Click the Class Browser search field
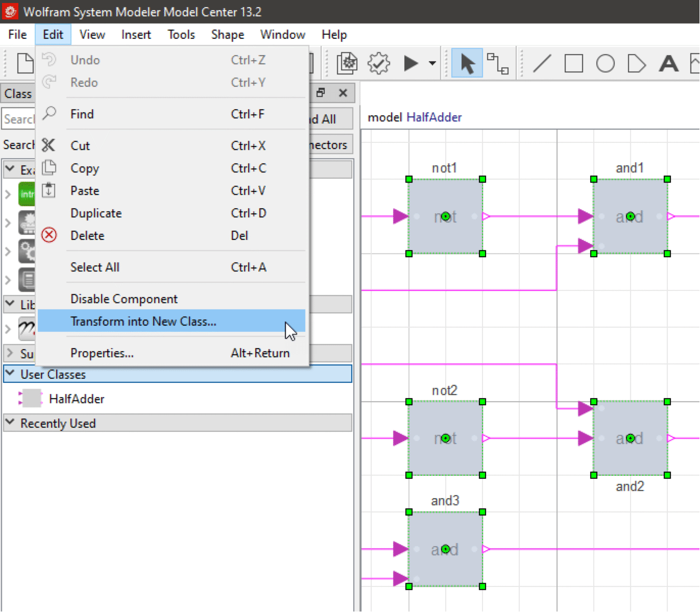This screenshot has height=612, width=700. pos(19,119)
